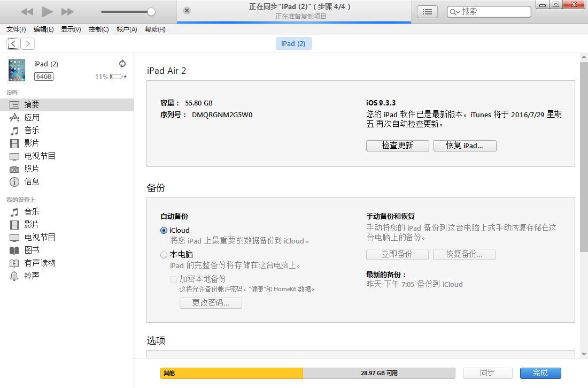Viewport: 588px width, 388px height.
Task: Close the iTunes window
Action: pos(574,4)
